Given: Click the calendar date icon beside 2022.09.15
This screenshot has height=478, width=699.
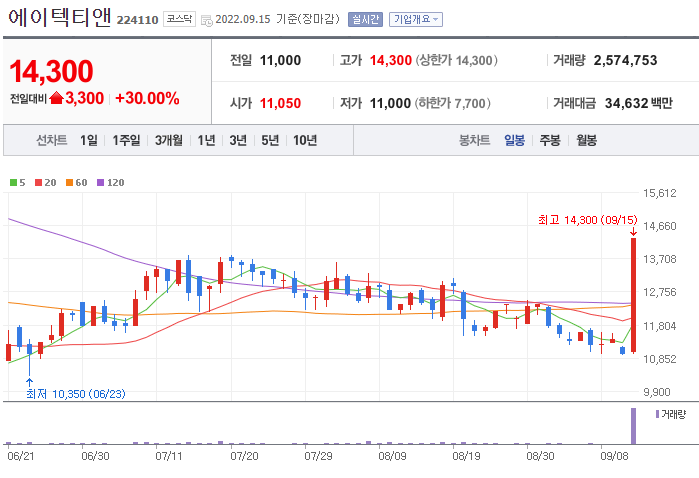Looking at the screenshot, I should pyautogui.click(x=207, y=21).
